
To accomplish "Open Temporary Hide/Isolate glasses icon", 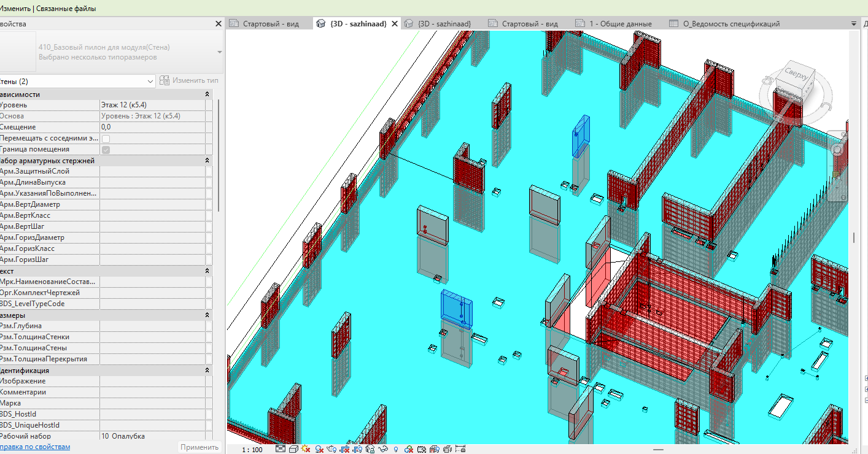I will [384, 449].
